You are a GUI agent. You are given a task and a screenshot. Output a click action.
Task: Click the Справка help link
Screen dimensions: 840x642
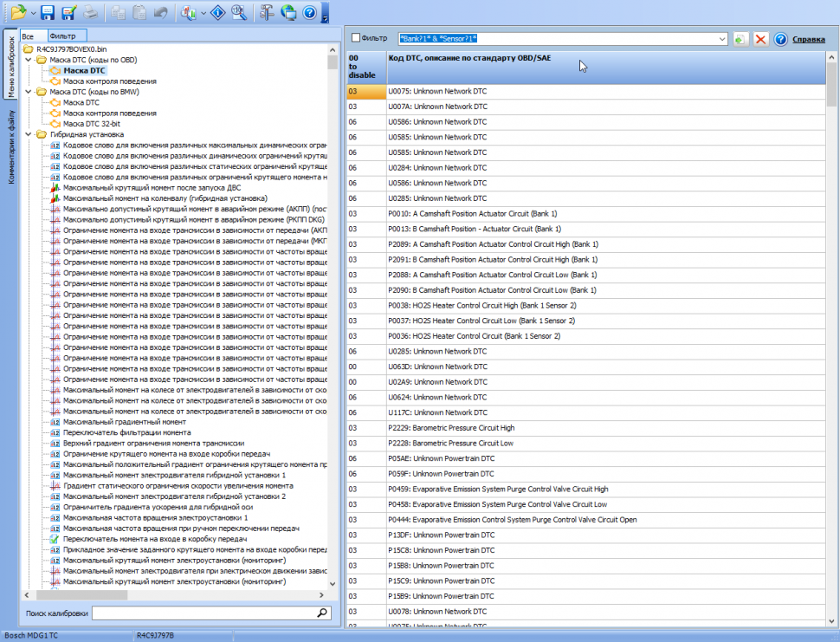tap(809, 39)
